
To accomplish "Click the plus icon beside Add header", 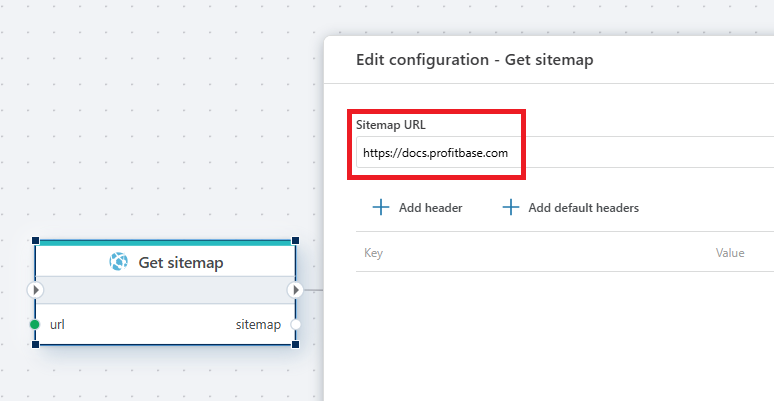I will pyautogui.click(x=380, y=208).
